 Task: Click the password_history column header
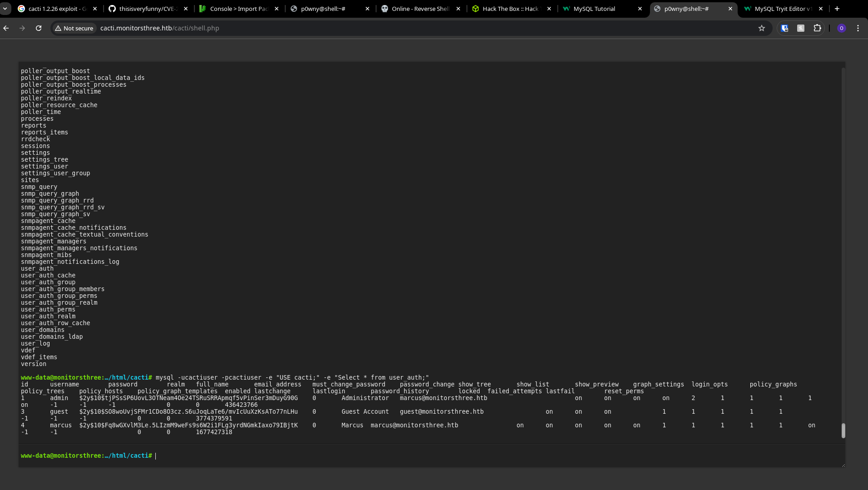[x=400, y=391]
